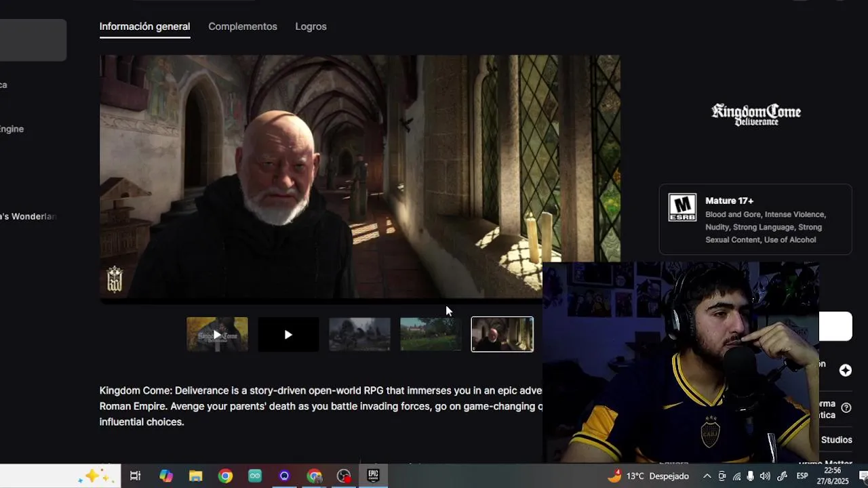
Task: Open the Epic Games Launcher taskbar icon
Action: [x=373, y=476]
